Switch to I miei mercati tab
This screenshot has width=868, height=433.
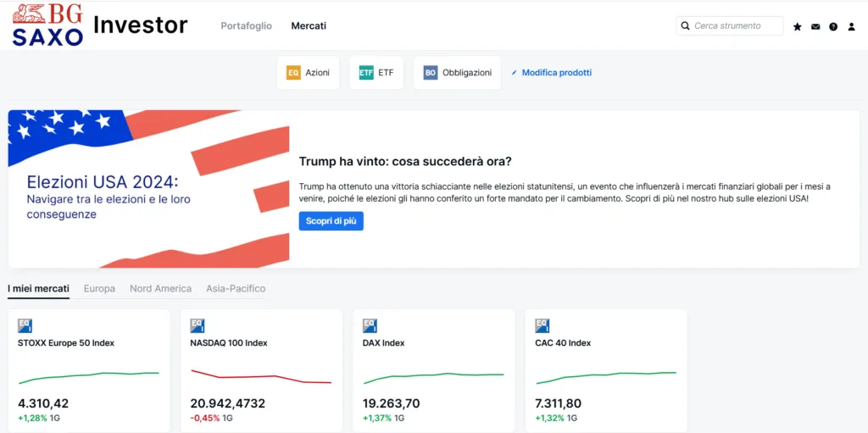coord(38,288)
